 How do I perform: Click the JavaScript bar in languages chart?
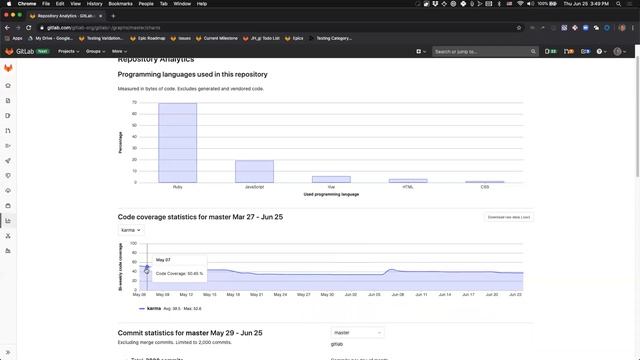[254, 171]
